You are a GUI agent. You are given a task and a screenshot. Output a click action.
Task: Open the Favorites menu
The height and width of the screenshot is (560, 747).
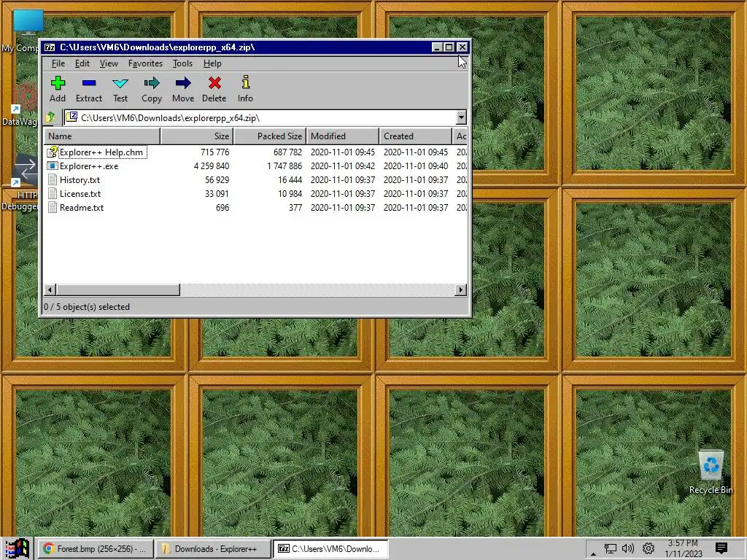pos(145,63)
